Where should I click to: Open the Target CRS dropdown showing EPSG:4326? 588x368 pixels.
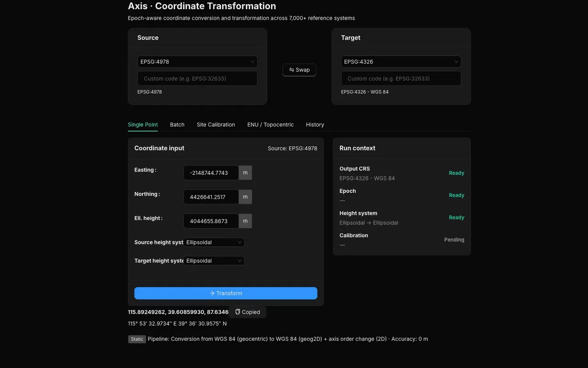point(401,62)
